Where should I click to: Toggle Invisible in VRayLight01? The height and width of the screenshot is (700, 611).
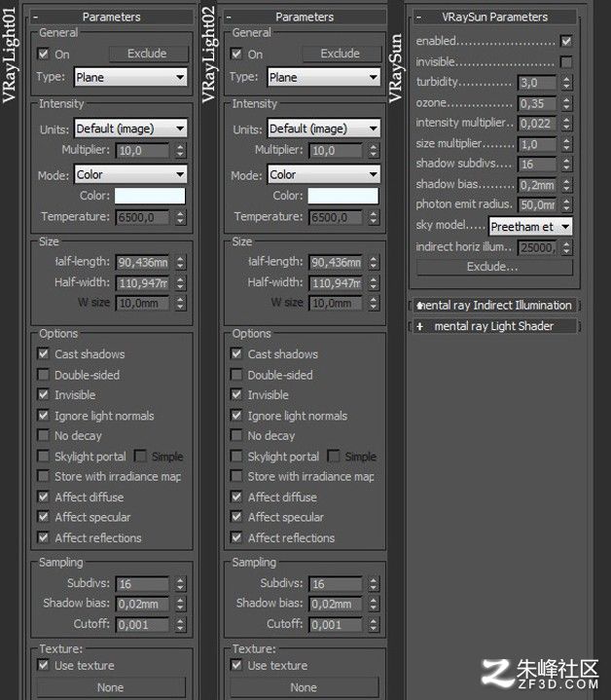[43, 394]
